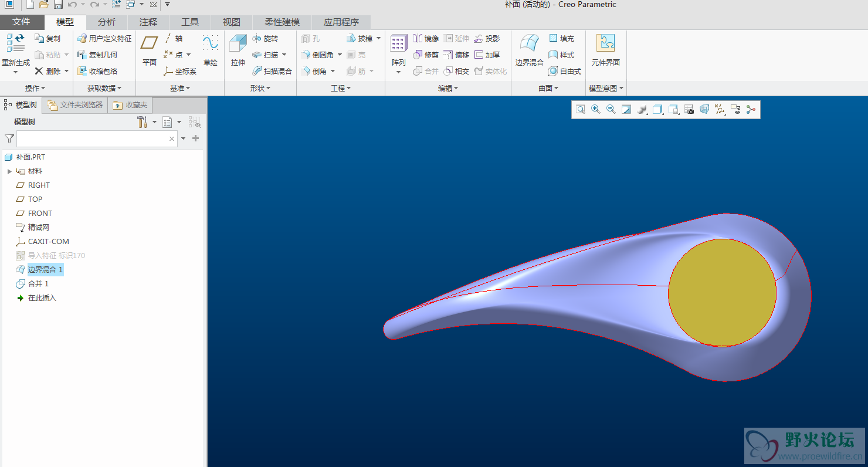The height and width of the screenshot is (467, 868).
Task: Toggle perspective view icon in graphics toolbar
Action: pyautogui.click(x=704, y=109)
